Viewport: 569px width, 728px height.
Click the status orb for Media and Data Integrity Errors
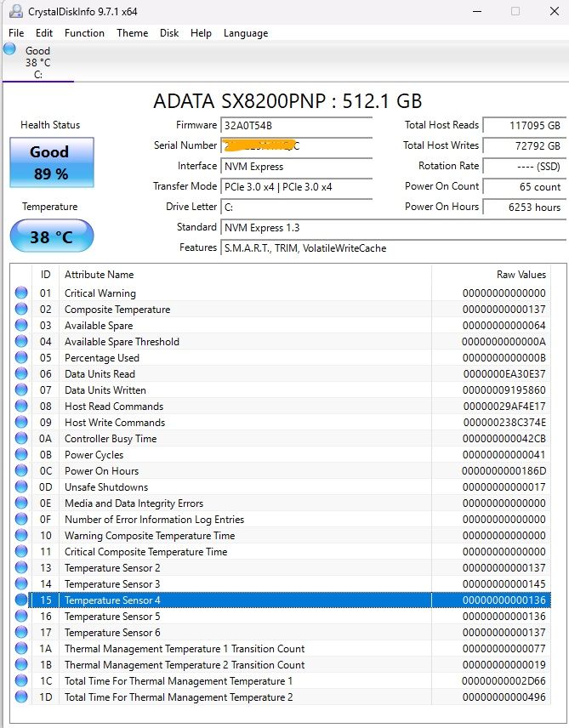[21, 503]
